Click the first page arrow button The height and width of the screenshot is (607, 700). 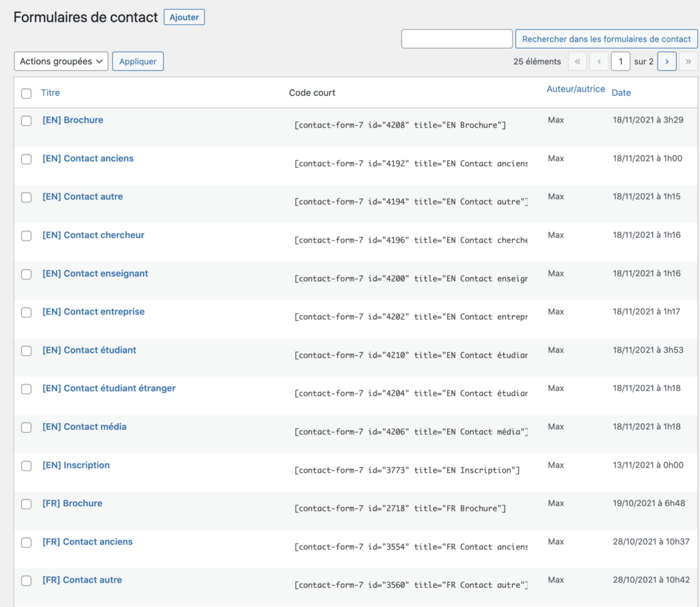tap(577, 62)
